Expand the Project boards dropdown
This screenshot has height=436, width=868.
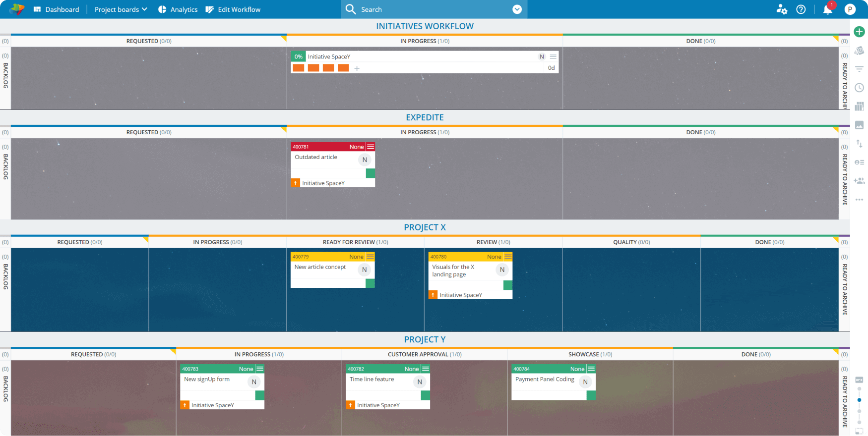[121, 9]
